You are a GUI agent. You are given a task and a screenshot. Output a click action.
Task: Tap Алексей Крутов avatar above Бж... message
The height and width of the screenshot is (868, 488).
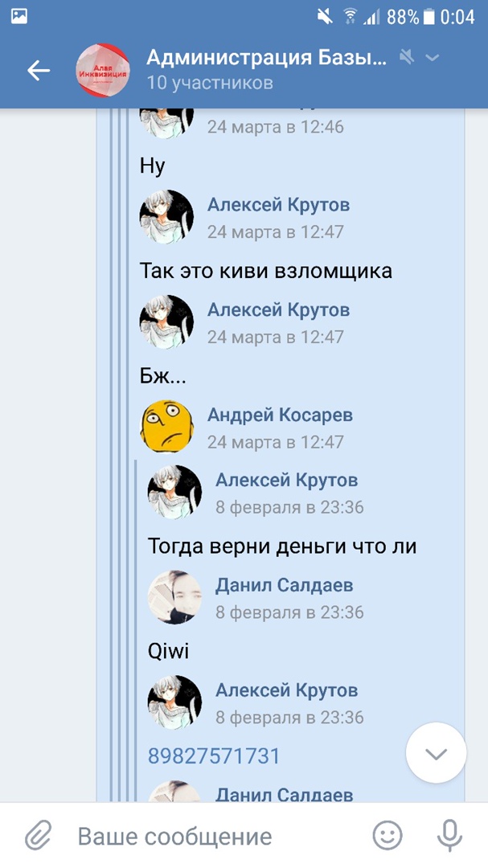(x=166, y=321)
